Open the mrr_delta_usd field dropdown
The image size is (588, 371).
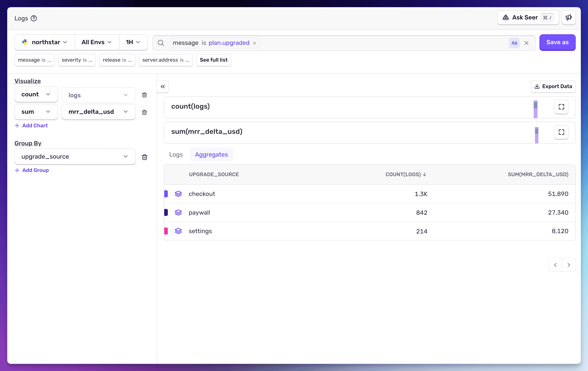coord(98,112)
